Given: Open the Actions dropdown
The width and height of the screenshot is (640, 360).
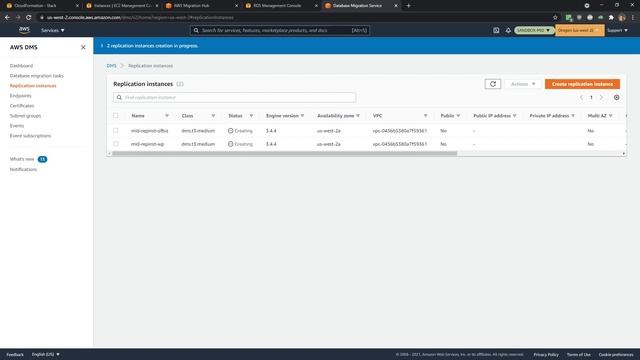Looking at the screenshot, I should 523,84.
